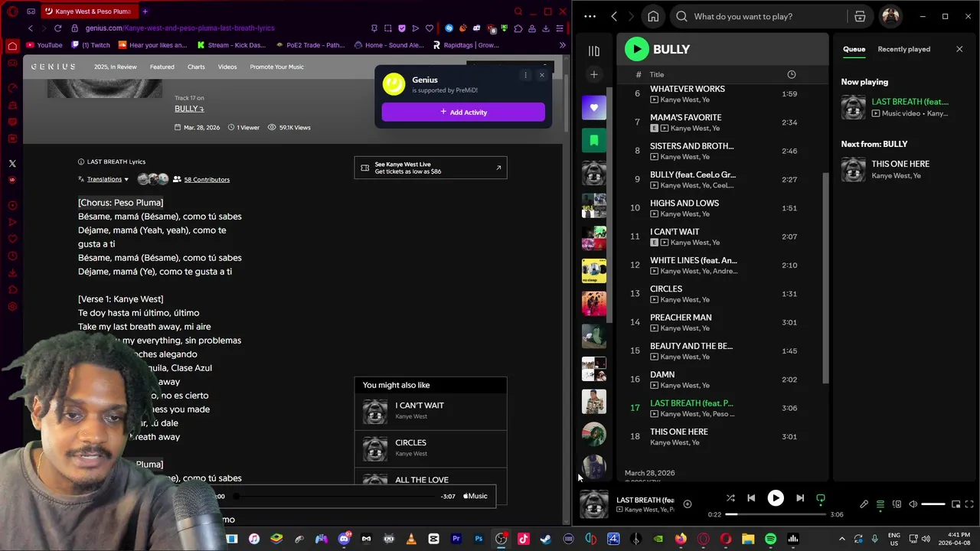980x551 pixels.
Task: Open a new browser tab
Action: point(145,11)
